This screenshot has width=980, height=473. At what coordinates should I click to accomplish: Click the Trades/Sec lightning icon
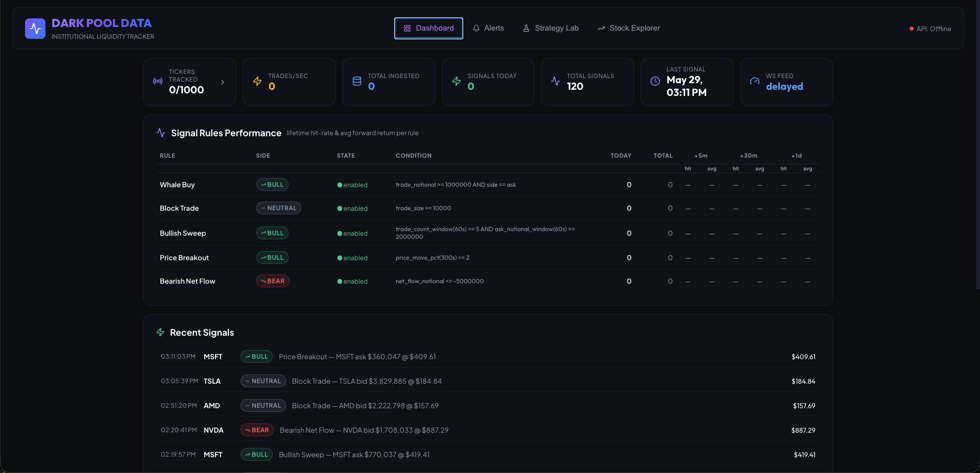(x=257, y=81)
